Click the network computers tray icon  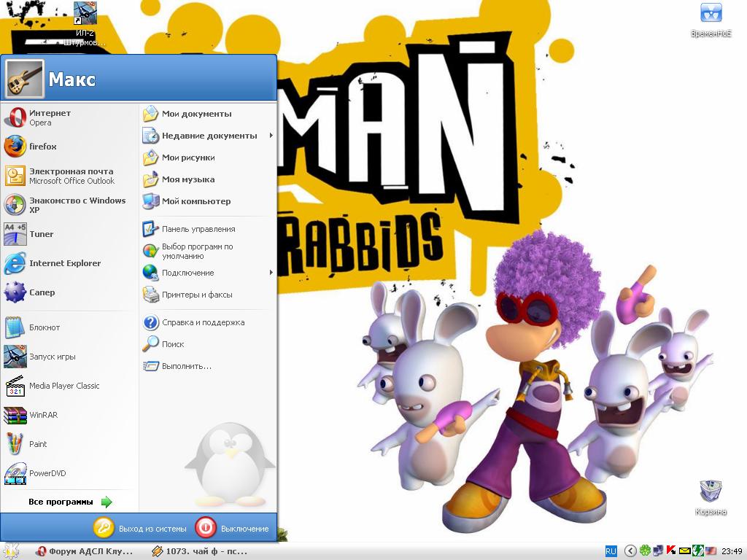coord(658,551)
